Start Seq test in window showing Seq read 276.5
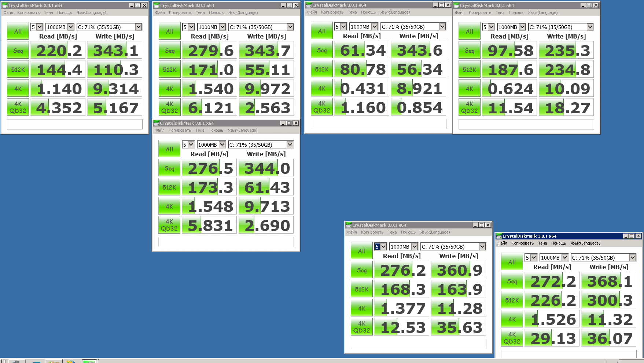Viewport: 644px width, 363px height. 169,168
